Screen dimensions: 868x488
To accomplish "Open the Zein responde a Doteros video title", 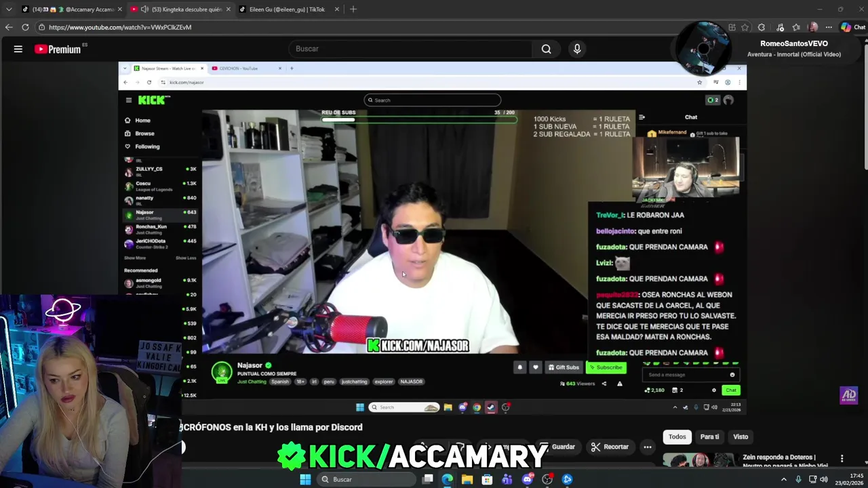I will [785, 461].
